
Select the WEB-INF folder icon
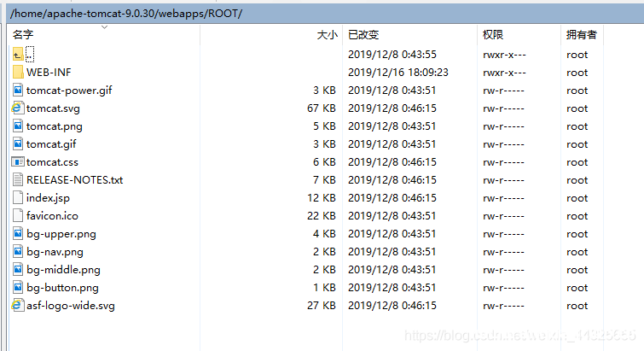point(18,73)
